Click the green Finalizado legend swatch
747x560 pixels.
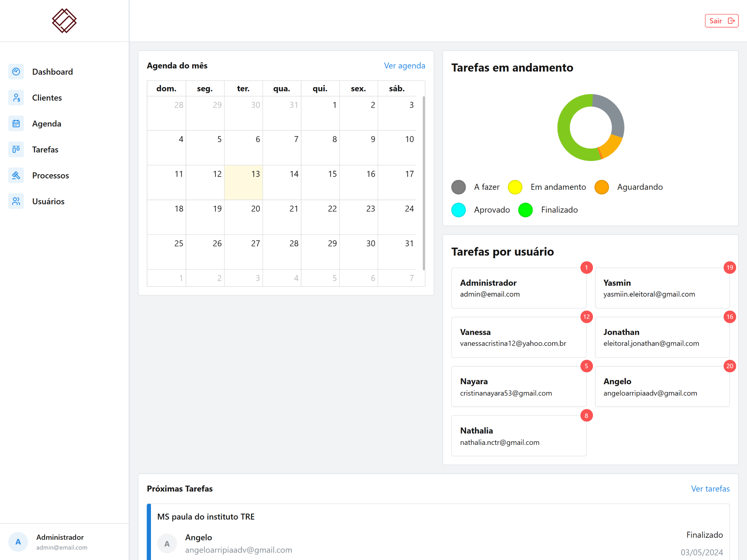[525, 210]
